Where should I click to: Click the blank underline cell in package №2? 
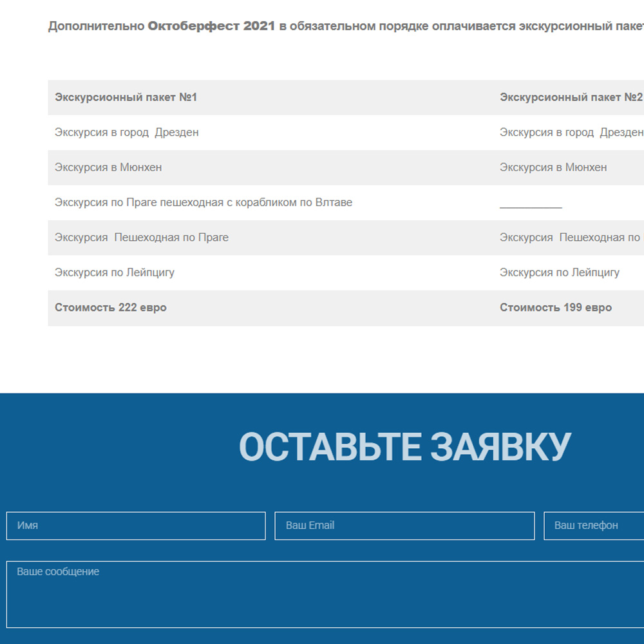(x=531, y=204)
